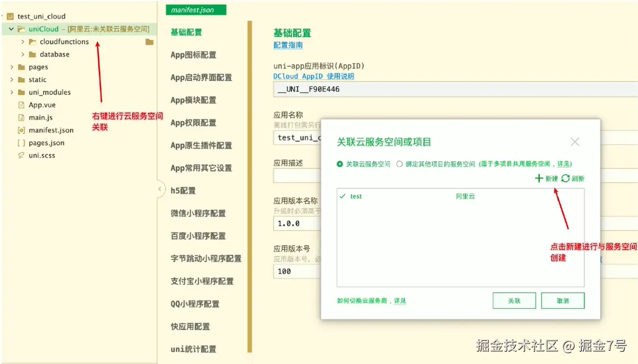Image resolution: width=638 pixels, height=364 pixels.
Task: Select the test row in space list
Action: tap(460, 196)
